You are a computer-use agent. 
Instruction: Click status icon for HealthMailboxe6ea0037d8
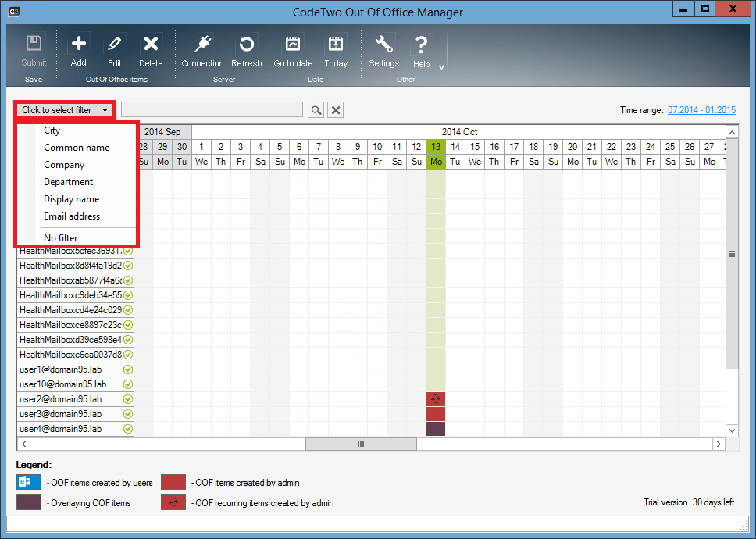coord(128,355)
